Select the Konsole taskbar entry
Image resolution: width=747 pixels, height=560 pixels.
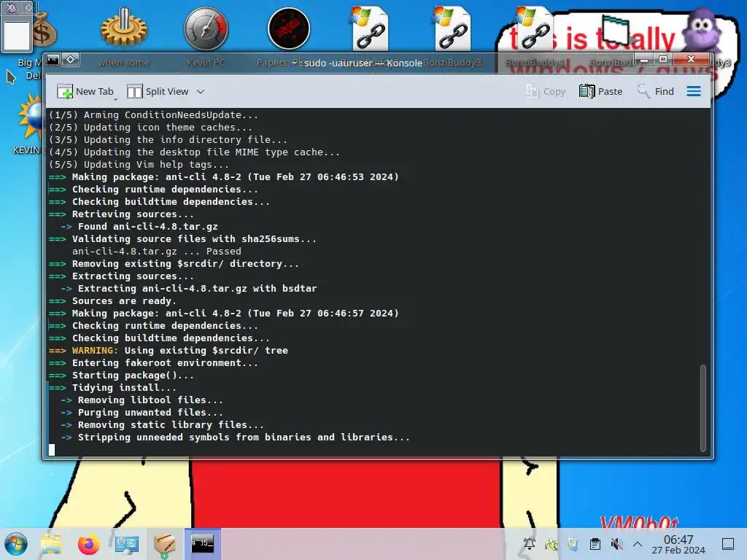pyautogui.click(x=203, y=544)
